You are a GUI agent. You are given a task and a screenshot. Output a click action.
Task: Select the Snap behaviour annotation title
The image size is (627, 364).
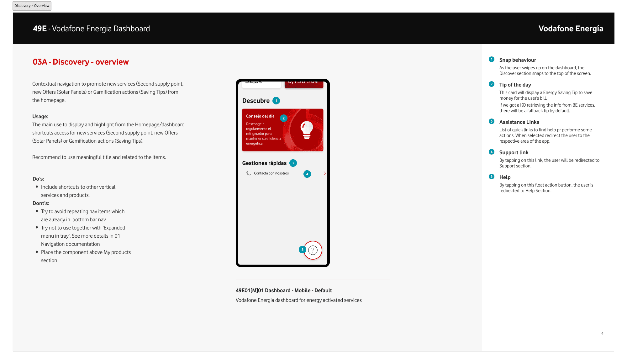tap(518, 60)
